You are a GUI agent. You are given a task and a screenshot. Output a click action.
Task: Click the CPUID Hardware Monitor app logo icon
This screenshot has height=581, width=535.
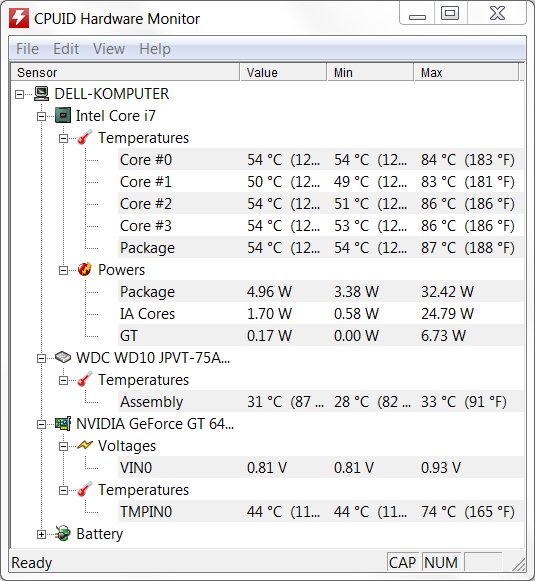19,19
